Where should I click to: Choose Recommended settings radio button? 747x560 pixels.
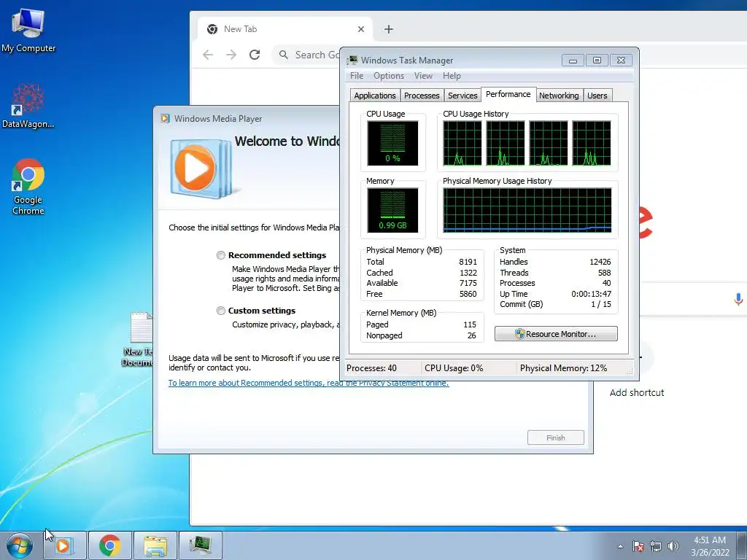pyautogui.click(x=220, y=255)
